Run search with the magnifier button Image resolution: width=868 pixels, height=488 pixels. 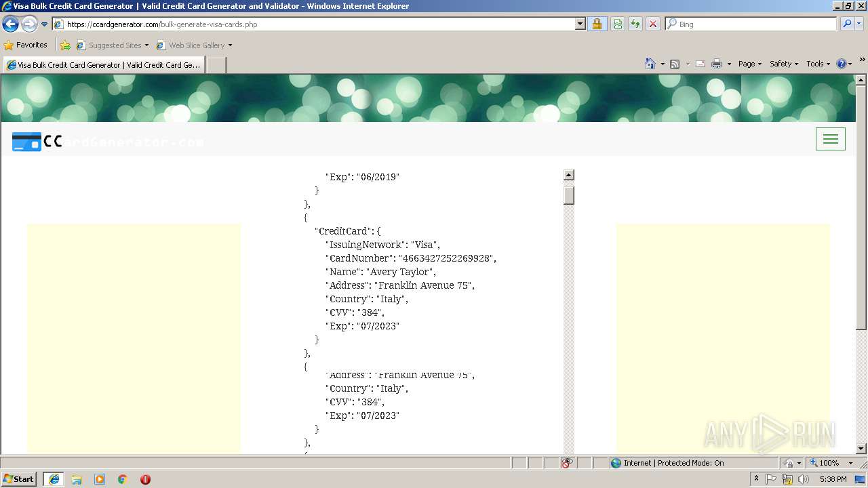click(x=847, y=24)
